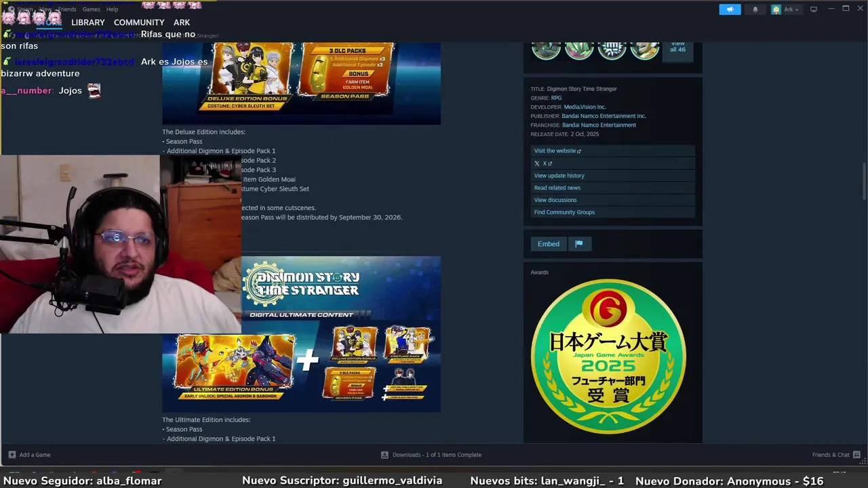Open the game's X social link

tap(612, 163)
